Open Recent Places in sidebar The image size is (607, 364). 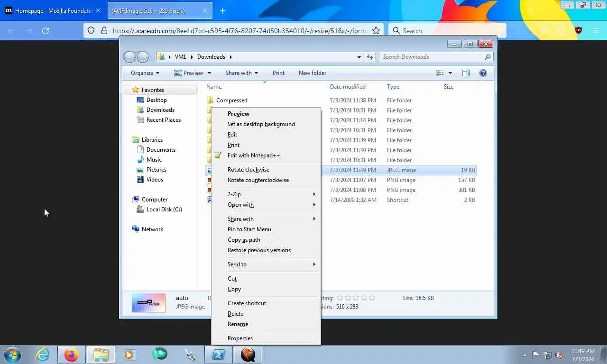tap(163, 120)
